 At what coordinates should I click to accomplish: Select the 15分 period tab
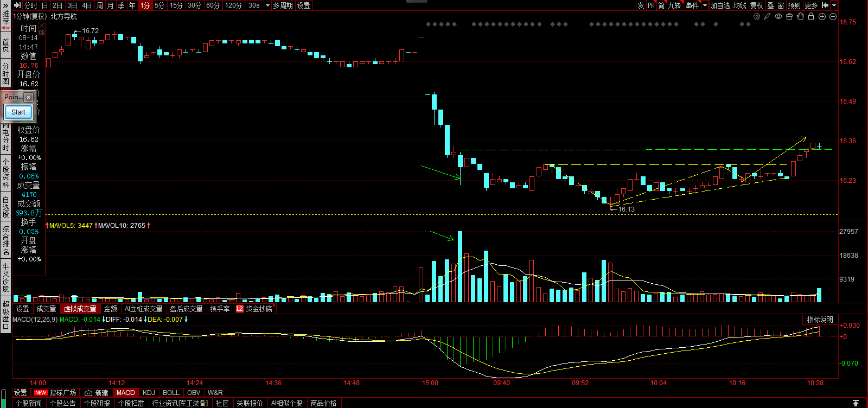tap(176, 5)
